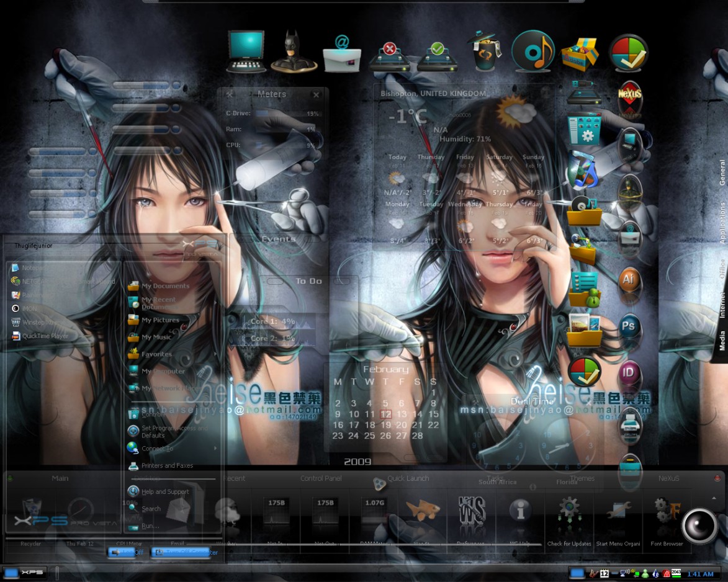Screen dimensions: 728x582
Task: Launch the Font Browser icon
Action: coord(667,511)
